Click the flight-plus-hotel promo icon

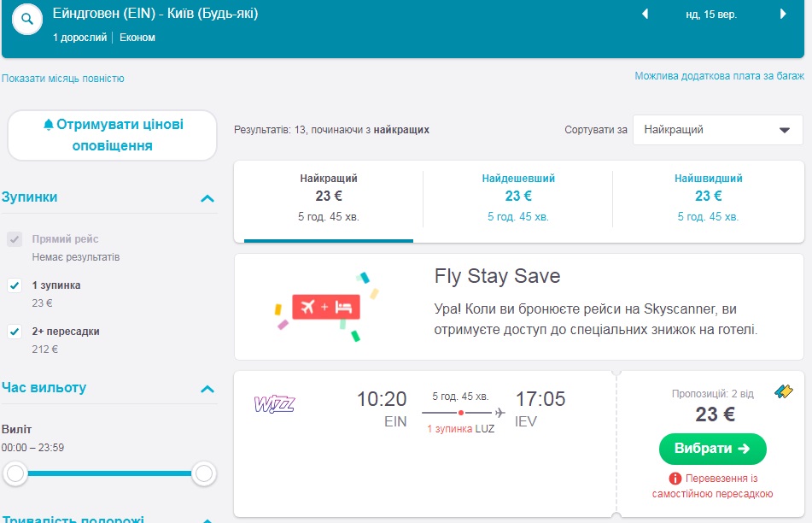point(326,307)
